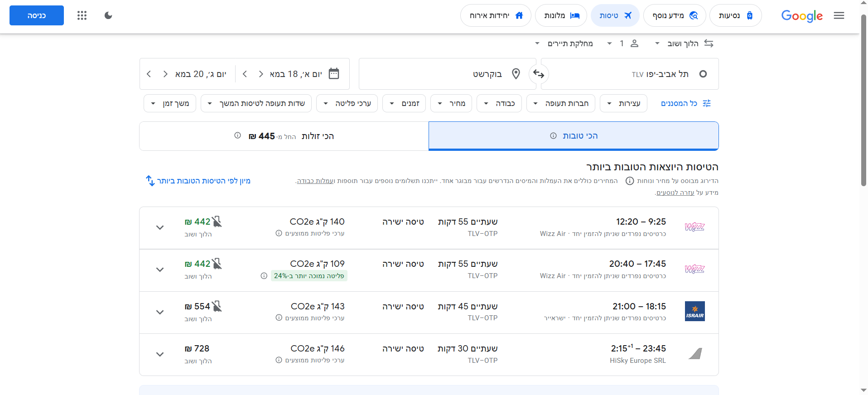The width and height of the screenshot is (868, 395).
Task: Click the כניסה sign-in button
Action: tap(37, 15)
